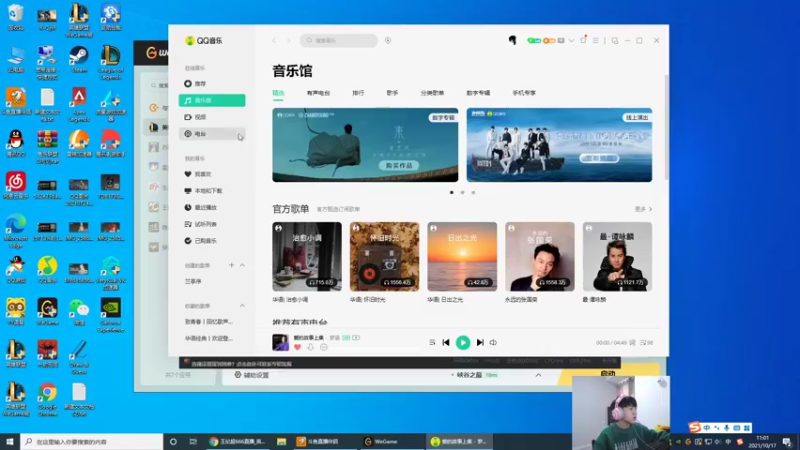Expand 峡谷之巅 server selector in WeGame
Viewport: 800px width, 450px height.
click(x=538, y=375)
